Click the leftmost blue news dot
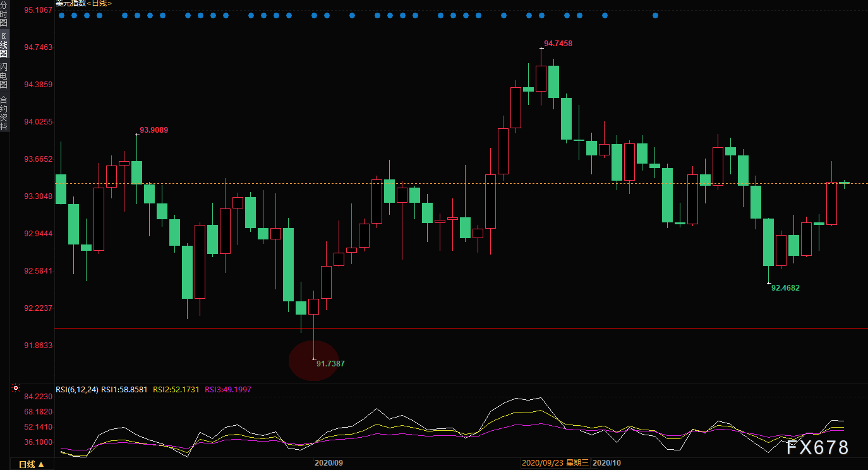Viewport: 868px width, 470px height. (x=61, y=15)
